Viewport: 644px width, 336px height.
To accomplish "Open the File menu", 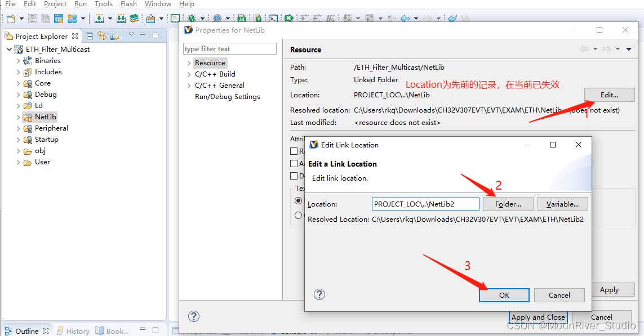I will tap(10, 4).
